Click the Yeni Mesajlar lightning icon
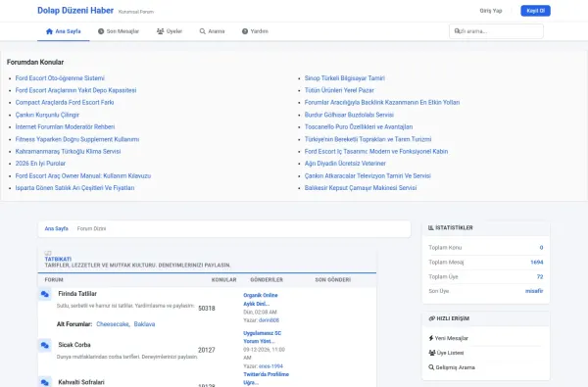 click(431, 338)
